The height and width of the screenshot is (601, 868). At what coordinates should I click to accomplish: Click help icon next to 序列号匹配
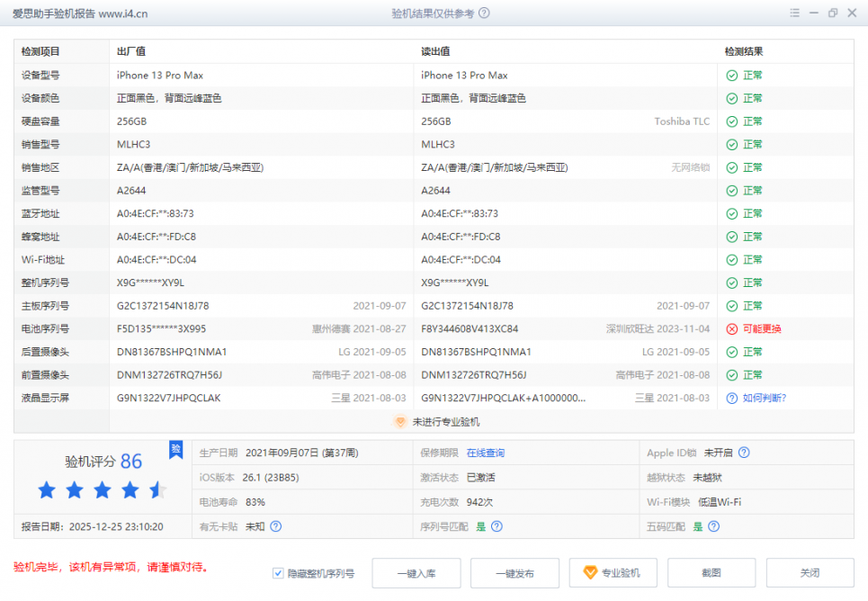click(x=497, y=526)
